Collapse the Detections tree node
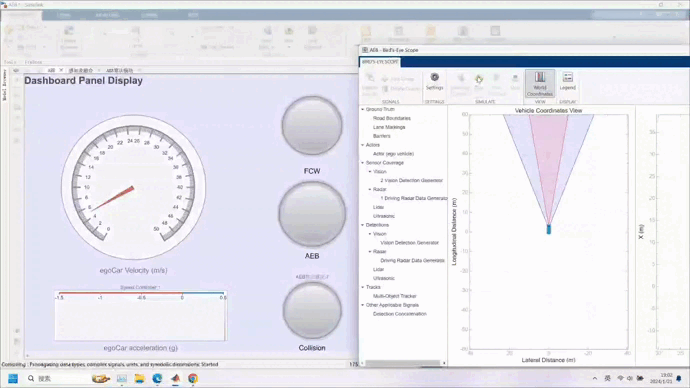The width and height of the screenshot is (690, 388). coord(363,225)
